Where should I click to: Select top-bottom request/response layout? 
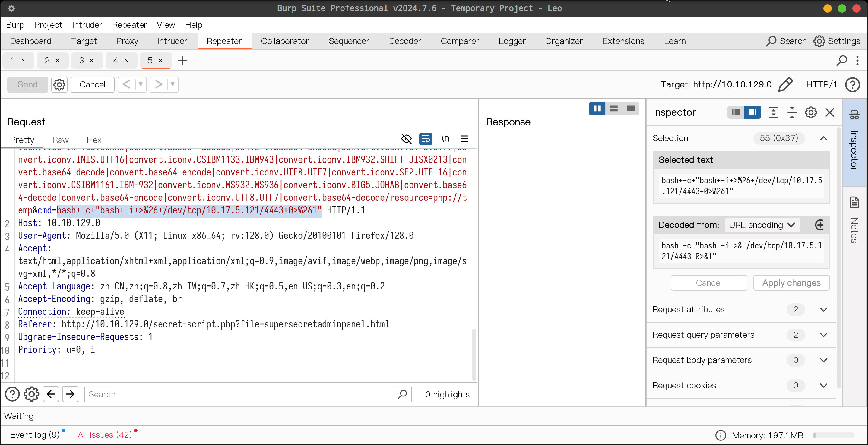pos(614,109)
